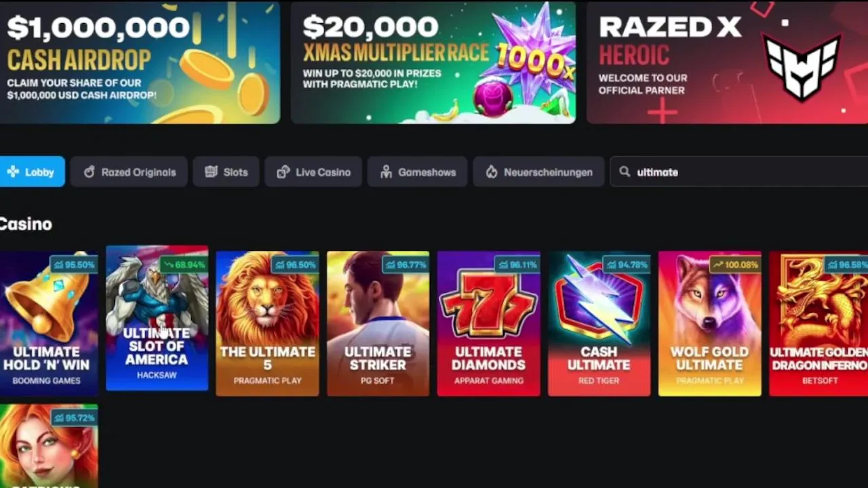Launch Ultimate Slot of America game
Screen dimensions: 868x488
pos(157,318)
